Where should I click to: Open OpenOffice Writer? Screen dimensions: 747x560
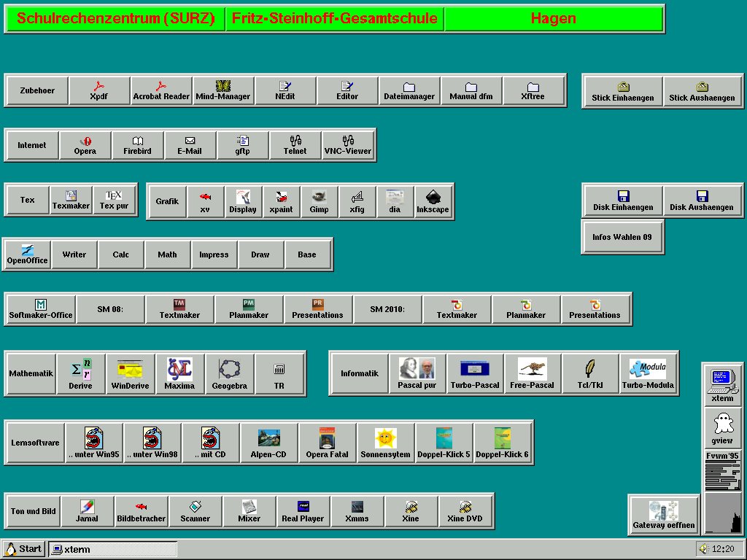[x=74, y=254]
